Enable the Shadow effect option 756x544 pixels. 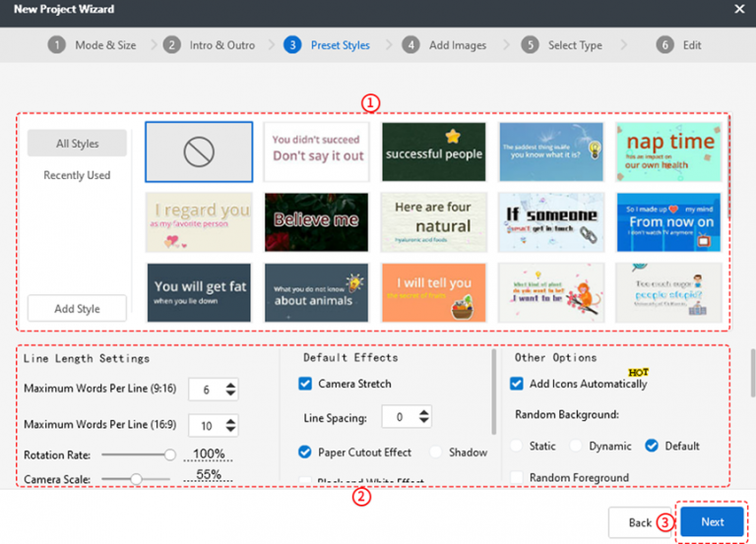(436, 453)
